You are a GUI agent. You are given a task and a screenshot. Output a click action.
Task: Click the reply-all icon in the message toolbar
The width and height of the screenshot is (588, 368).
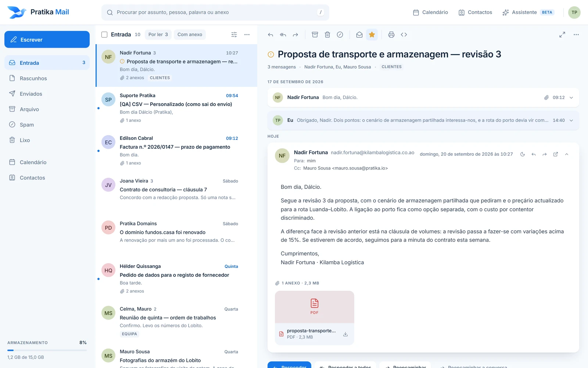283,35
